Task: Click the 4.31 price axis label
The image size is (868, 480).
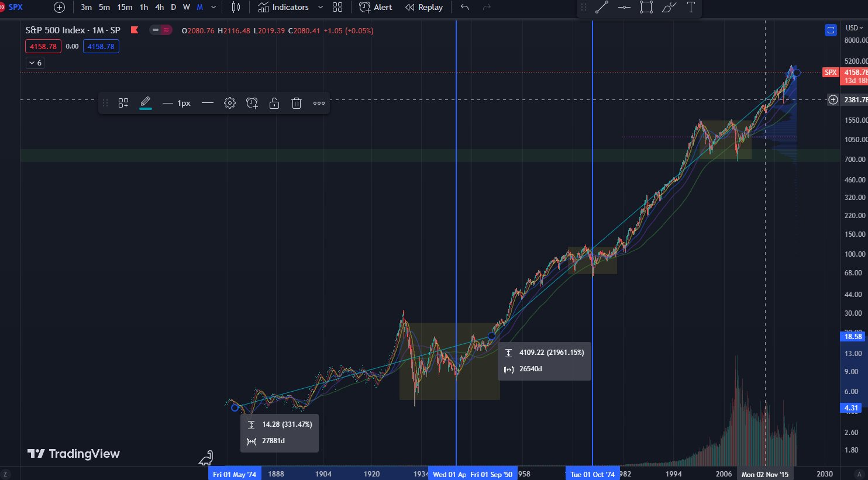Action: pyautogui.click(x=852, y=408)
